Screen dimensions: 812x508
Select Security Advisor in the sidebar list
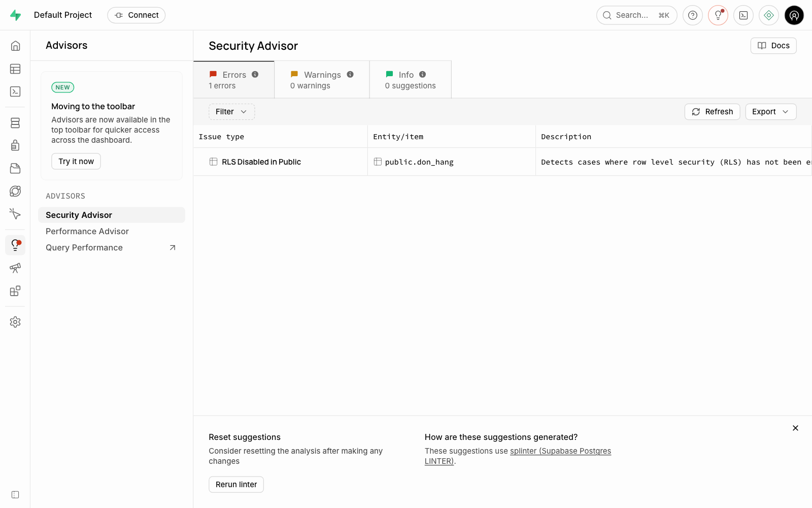click(112, 215)
